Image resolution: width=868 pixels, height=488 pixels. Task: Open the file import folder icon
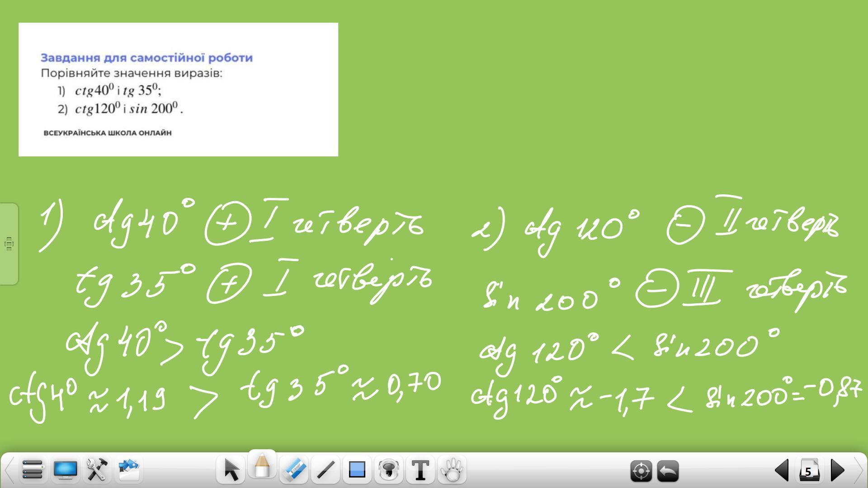tap(129, 470)
